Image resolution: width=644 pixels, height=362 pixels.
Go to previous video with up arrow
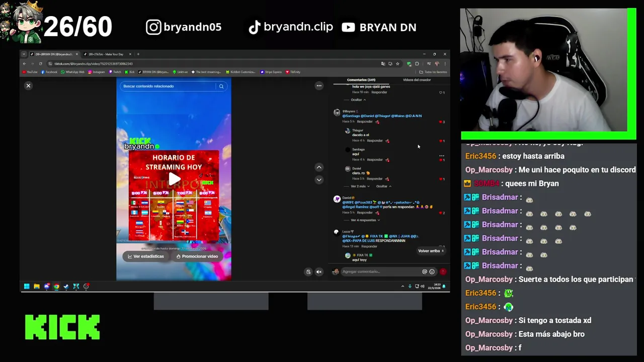pyautogui.click(x=319, y=167)
